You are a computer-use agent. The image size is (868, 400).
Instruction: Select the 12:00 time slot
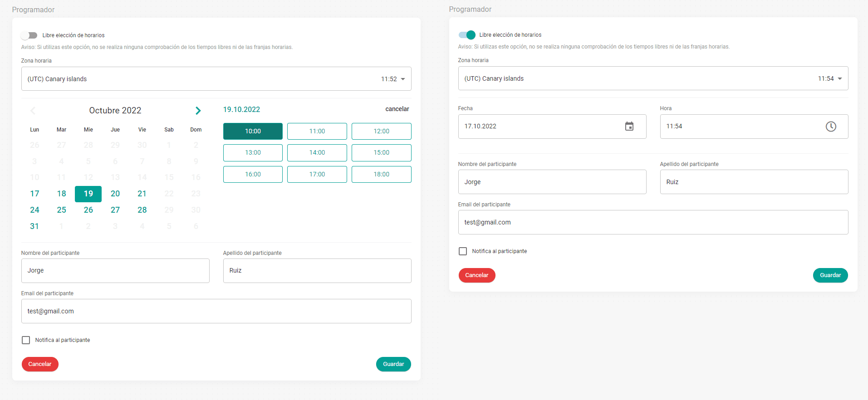pos(382,131)
